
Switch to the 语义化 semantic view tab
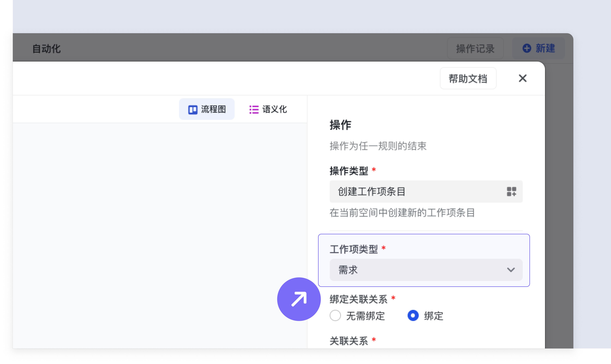(268, 109)
